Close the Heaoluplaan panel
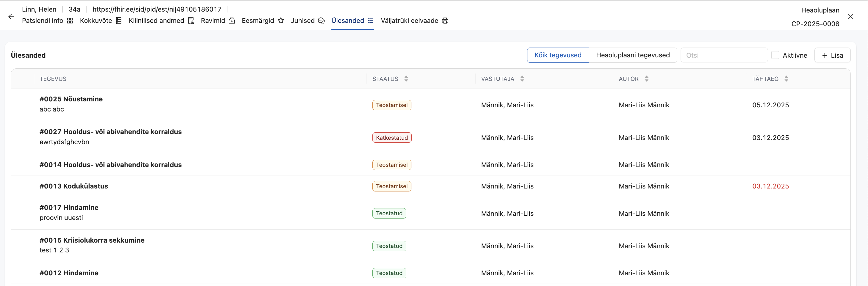 pos(850,17)
